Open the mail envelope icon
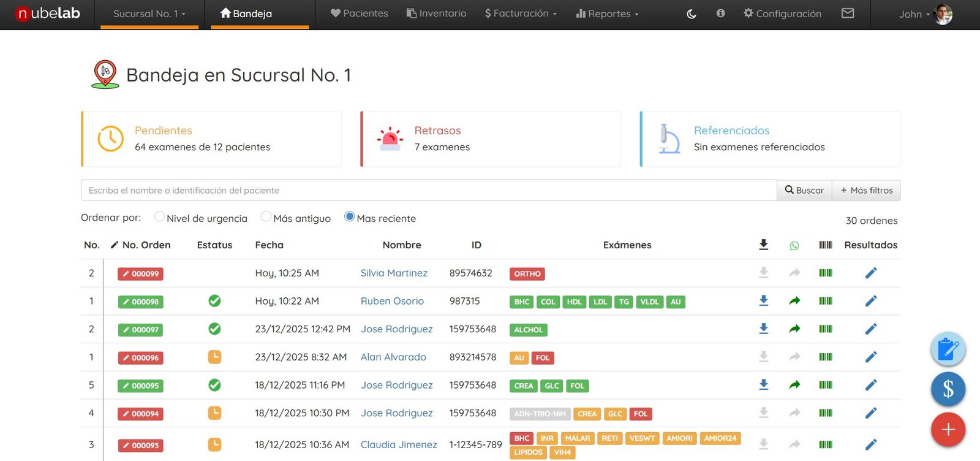This screenshot has width=980, height=461. pos(848,13)
